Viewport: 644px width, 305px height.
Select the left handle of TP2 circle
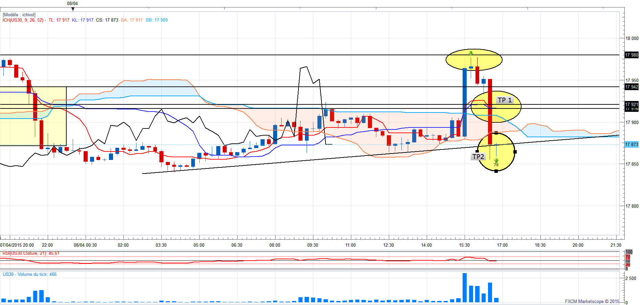pos(477,152)
